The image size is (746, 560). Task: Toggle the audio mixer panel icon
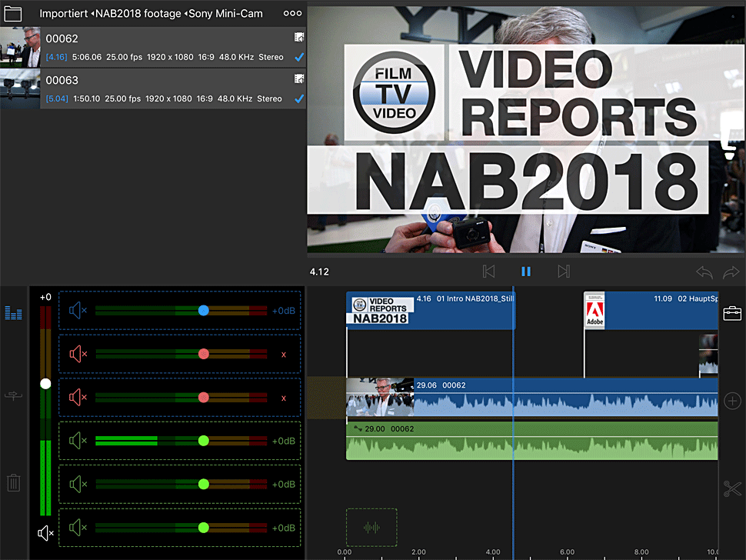pos(13,312)
